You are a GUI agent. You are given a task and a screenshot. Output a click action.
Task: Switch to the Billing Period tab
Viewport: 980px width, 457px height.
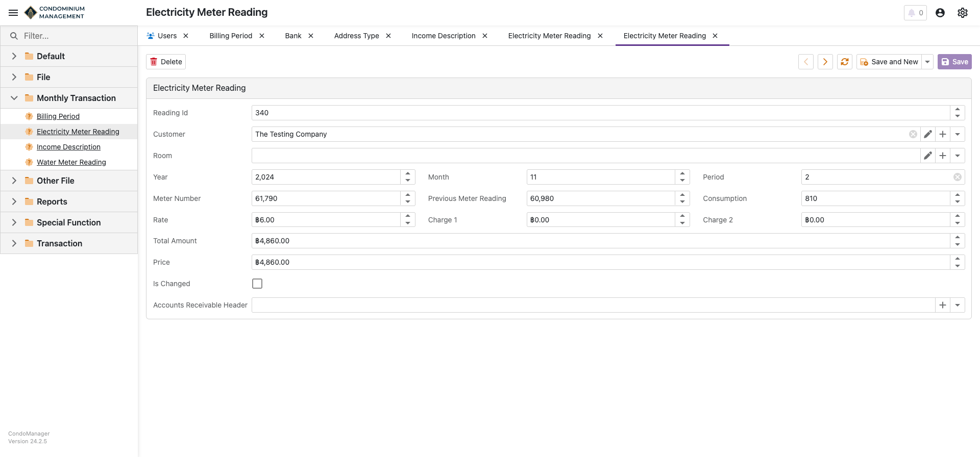click(x=231, y=36)
